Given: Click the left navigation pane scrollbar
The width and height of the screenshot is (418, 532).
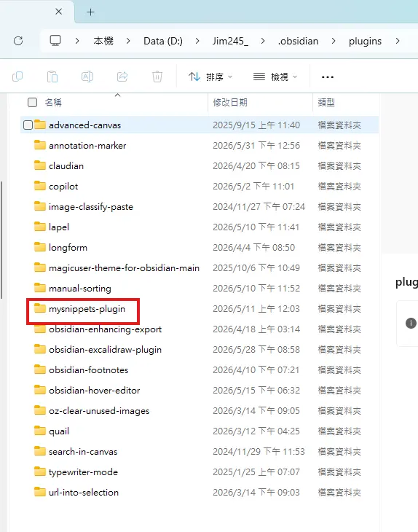Looking at the screenshot, I should pos(1,240).
